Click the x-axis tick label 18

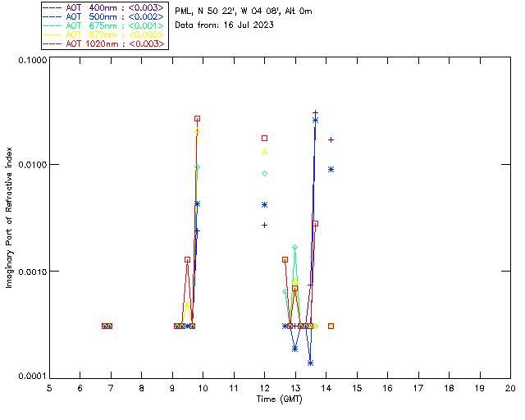(449, 388)
